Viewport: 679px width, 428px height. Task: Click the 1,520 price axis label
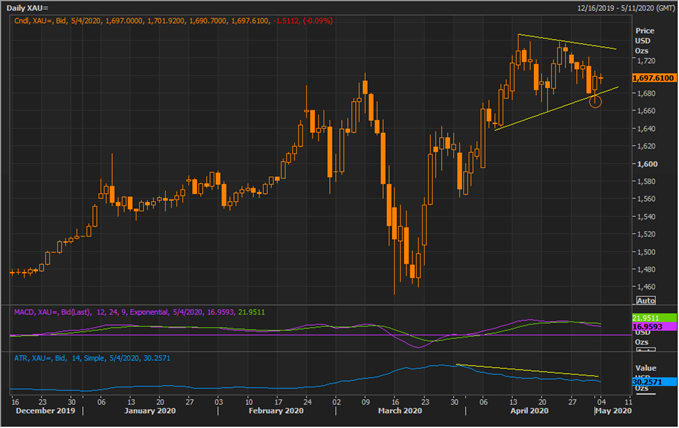(646, 234)
